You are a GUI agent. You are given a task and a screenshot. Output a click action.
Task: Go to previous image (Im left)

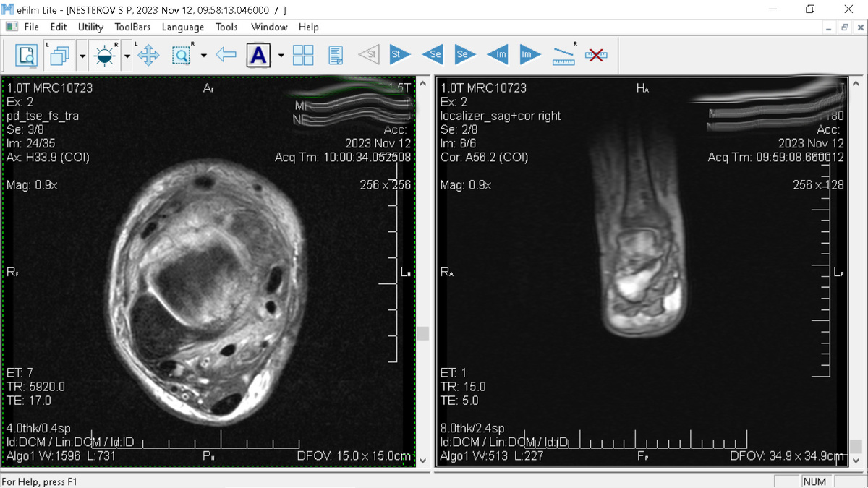click(x=498, y=54)
